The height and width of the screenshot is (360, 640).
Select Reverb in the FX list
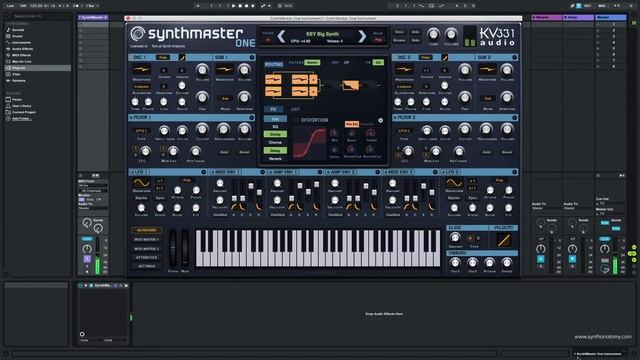coord(275,158)
